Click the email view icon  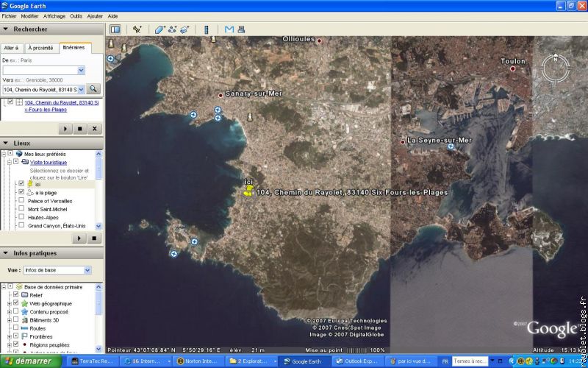[229, 29]
